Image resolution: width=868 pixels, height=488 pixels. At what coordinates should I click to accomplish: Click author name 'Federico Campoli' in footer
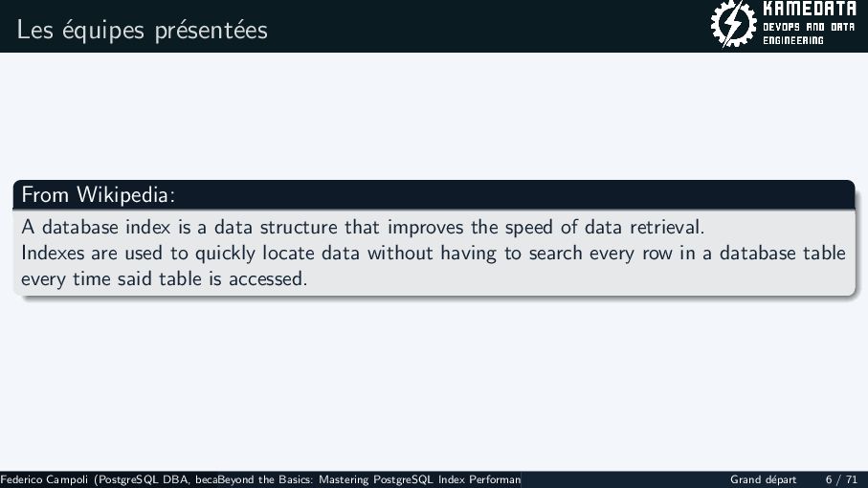click(x=44, y=479)
